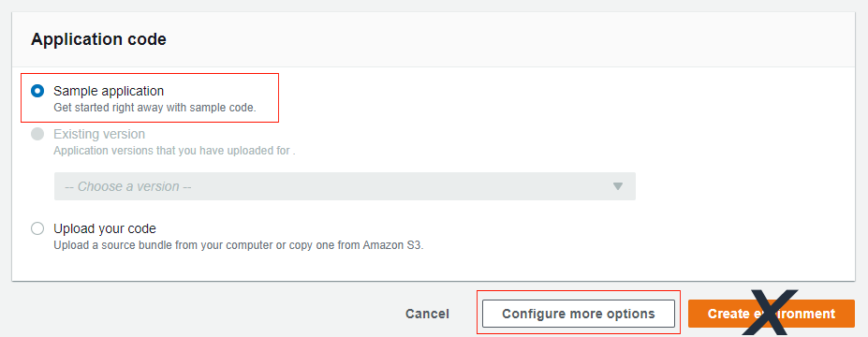
Task: Select the Upload your code radio button
Action: pos(37,228)
